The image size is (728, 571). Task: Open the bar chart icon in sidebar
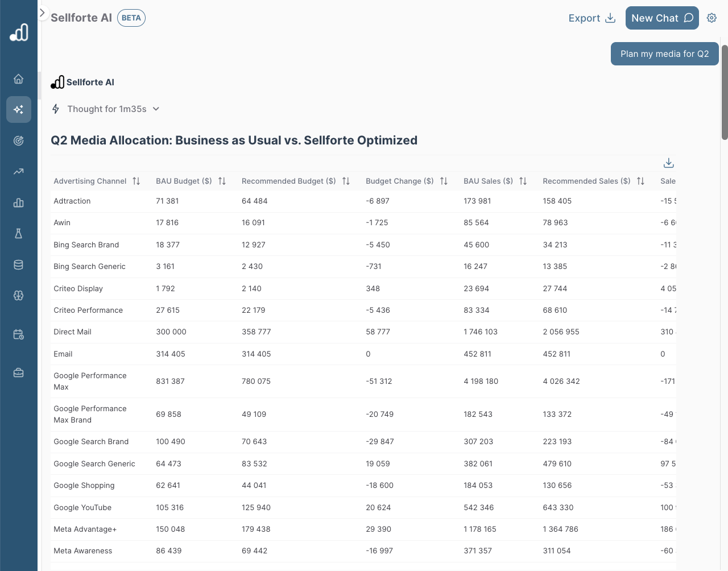click(19, 202)
